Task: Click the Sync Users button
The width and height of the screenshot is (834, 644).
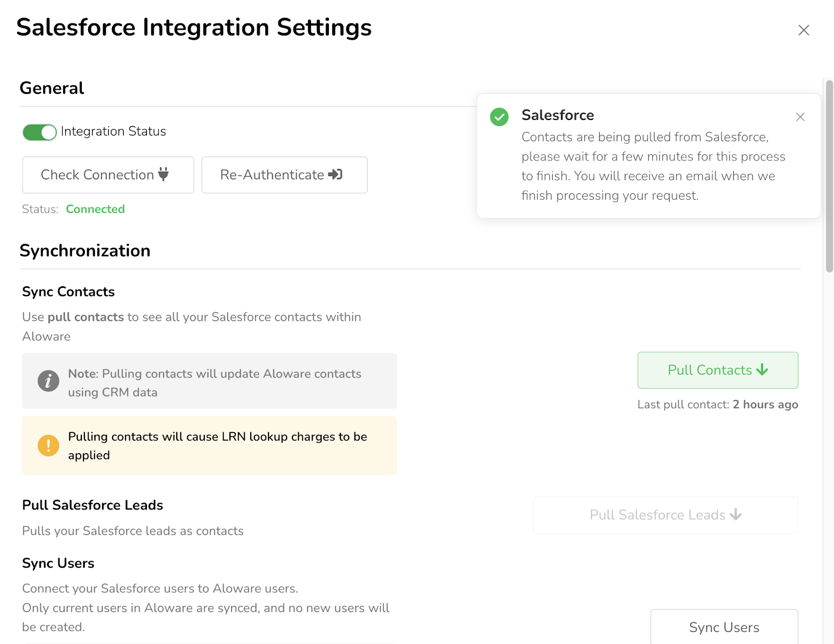Action: point(724,627)
